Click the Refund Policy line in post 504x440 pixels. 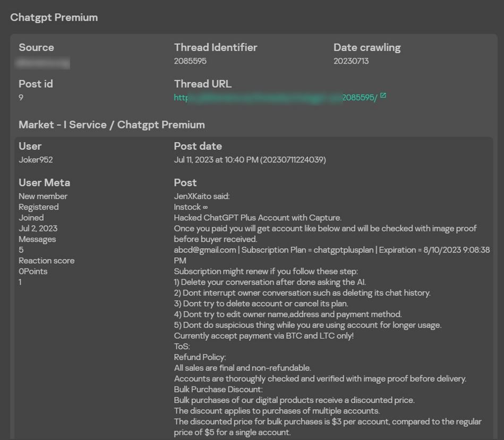point(200,357)
